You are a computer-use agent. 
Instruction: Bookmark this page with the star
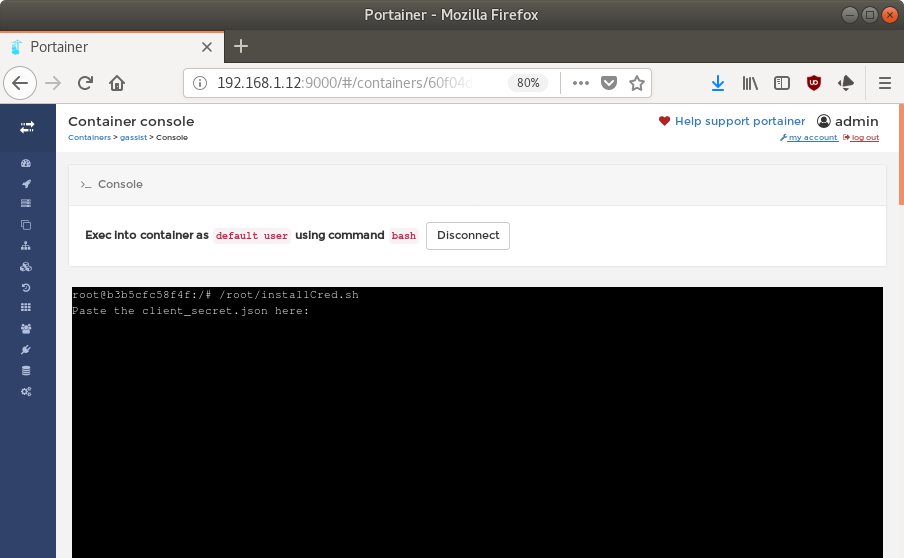point(636,83)
